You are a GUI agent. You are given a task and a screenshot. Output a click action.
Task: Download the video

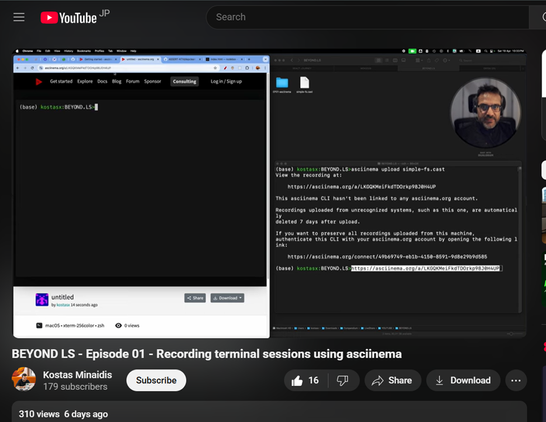coord(463,381)
